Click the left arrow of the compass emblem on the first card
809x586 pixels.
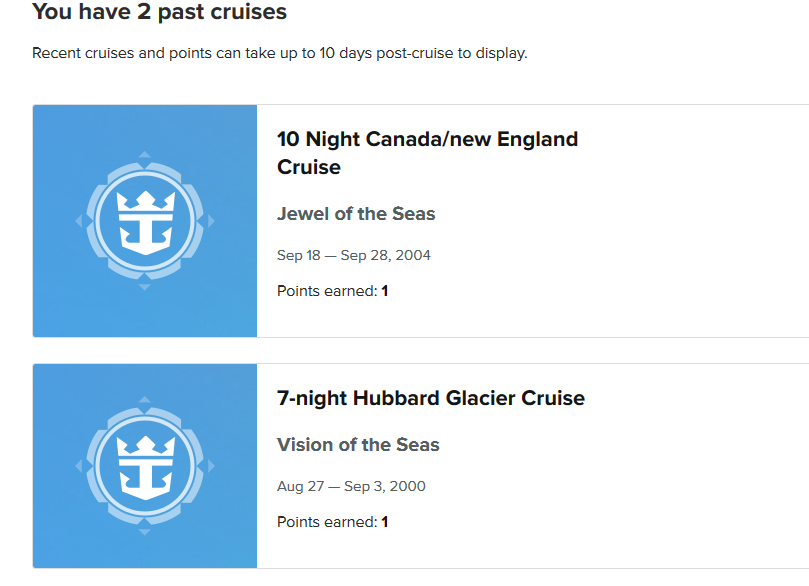tap(79, 221)
